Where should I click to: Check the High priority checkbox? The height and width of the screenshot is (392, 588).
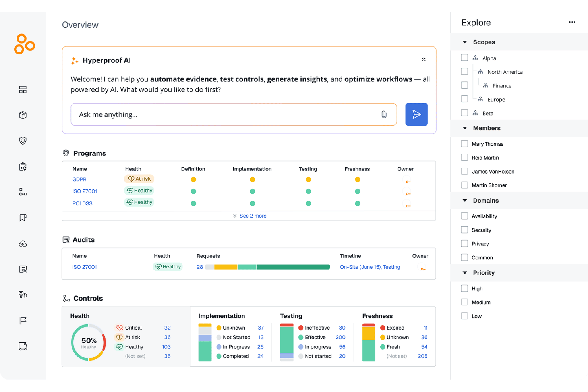pos(464,288)
